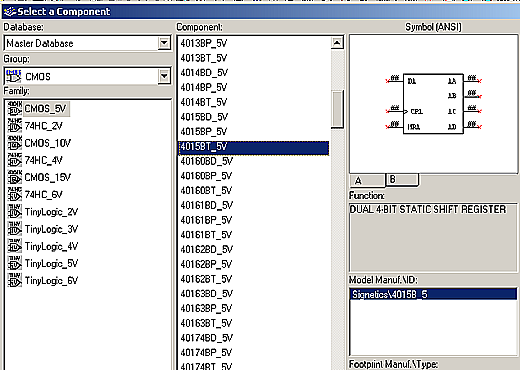This screenshot has height=370, width=520.
Task: Click the CMOS group gate icon
Action: pos(14,76)
